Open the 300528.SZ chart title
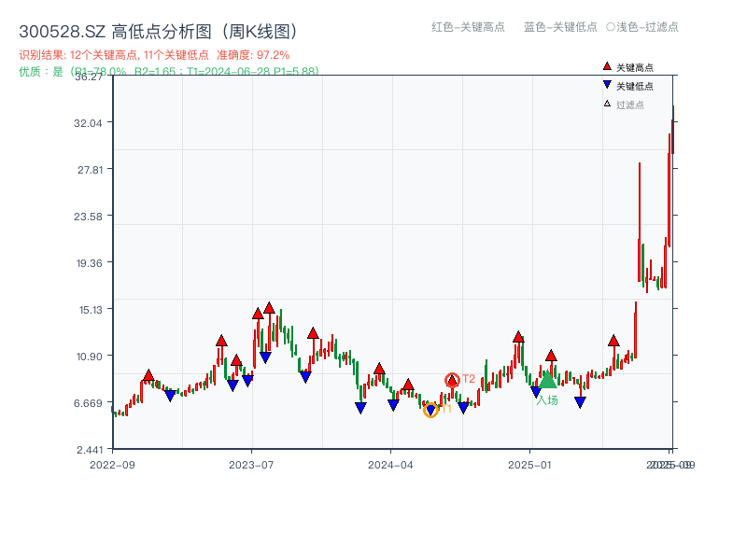The width and height of the screenshot is (747, 560). point(159,29)
